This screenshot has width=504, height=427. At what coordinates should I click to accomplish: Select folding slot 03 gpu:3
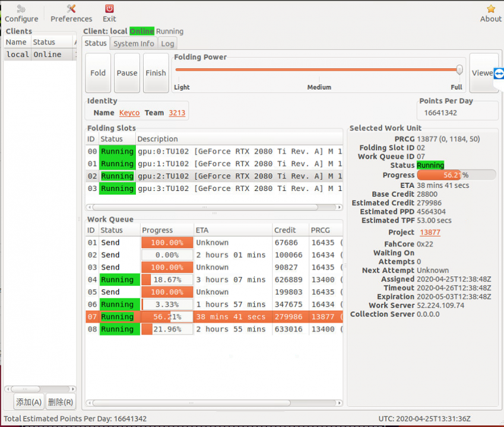tap(214, 189)
